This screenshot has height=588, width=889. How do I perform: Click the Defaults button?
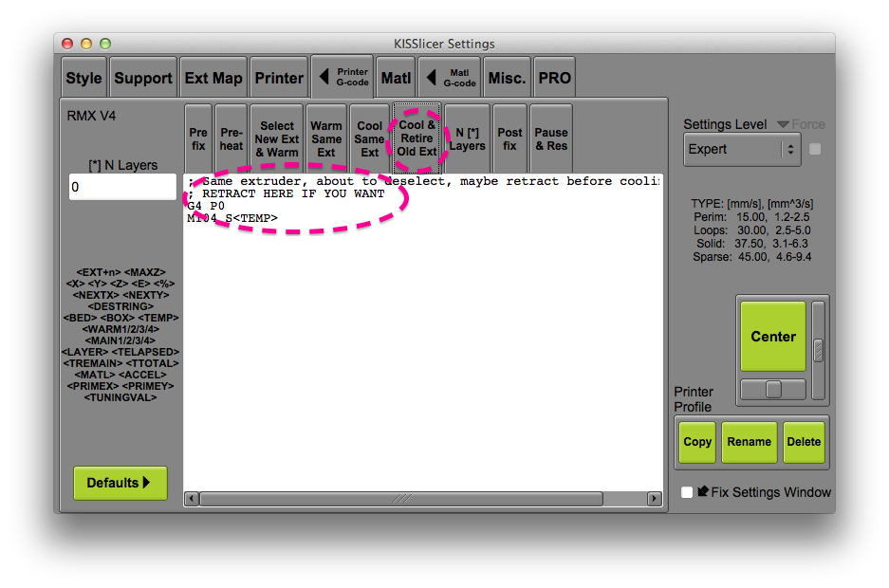coord(120,483)
